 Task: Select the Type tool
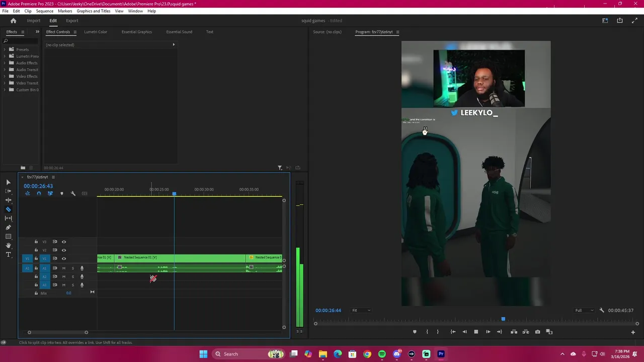(8, 254)
